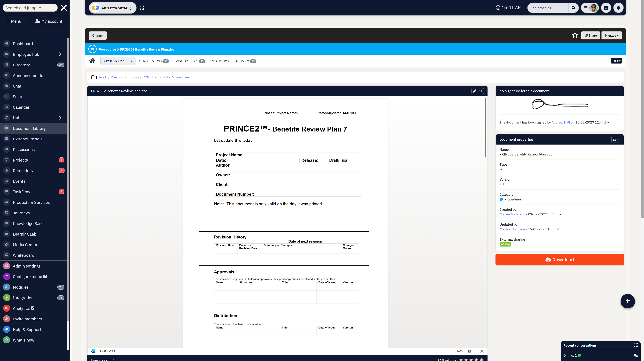This screenshot has width=644, height=361.
Task: Click the Download button
Action: click(x=560, y=259)
